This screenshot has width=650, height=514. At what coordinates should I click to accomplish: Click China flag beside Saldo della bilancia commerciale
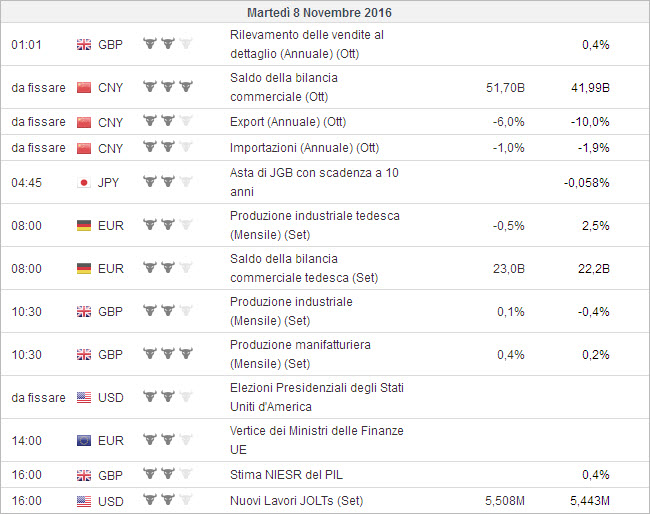click(x=84, y=87)
